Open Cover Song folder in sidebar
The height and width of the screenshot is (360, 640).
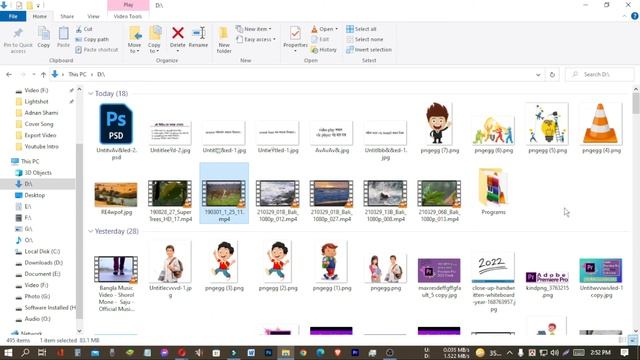[x=39, y=124]
